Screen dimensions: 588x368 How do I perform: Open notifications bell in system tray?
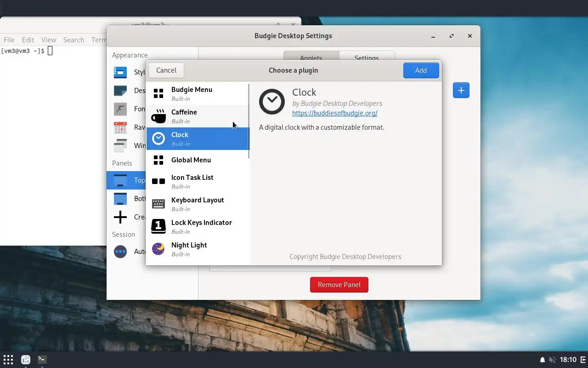543,360
